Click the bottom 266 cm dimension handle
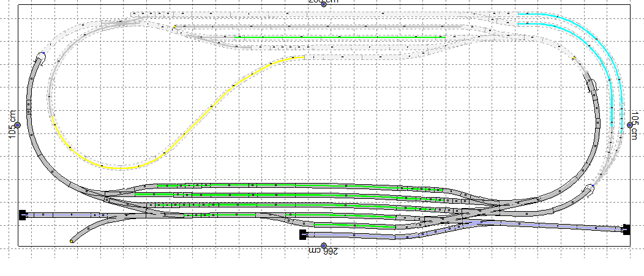This screenshot has height=276, width=644. tap(324, 245)
